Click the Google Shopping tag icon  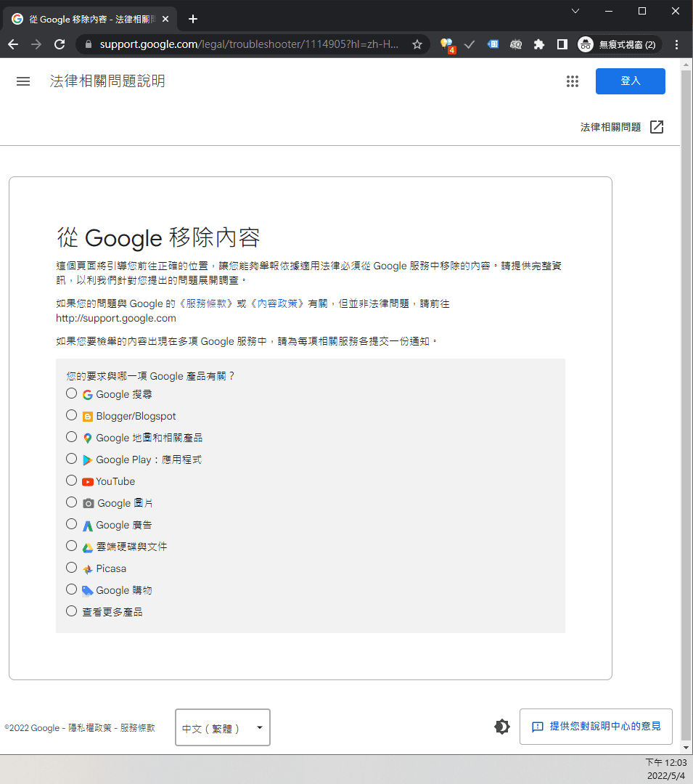coord(87,591)
